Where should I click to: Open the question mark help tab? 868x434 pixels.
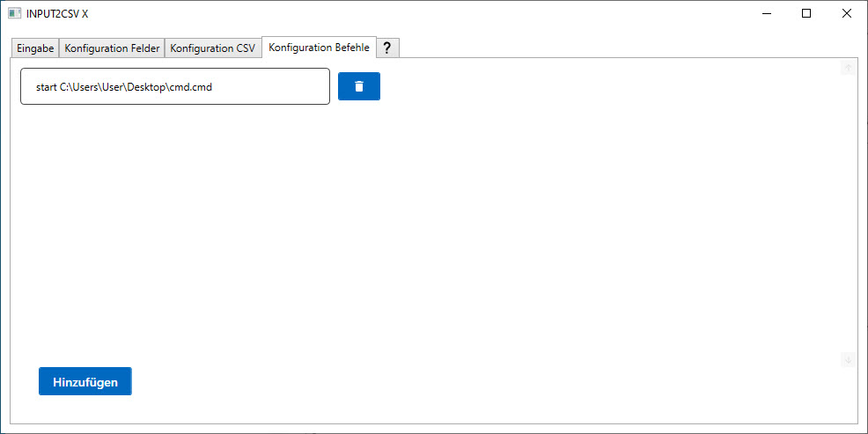tap(387, 48)
